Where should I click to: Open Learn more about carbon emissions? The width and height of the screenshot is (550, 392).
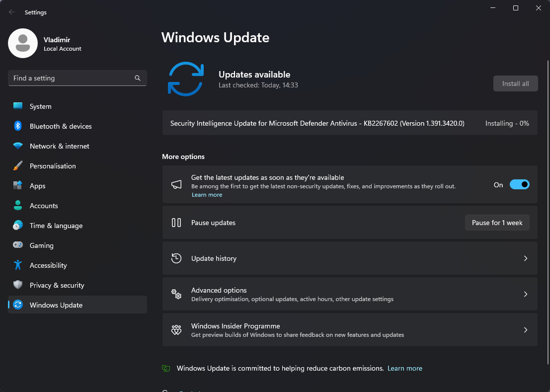click(x=404, y=368)
